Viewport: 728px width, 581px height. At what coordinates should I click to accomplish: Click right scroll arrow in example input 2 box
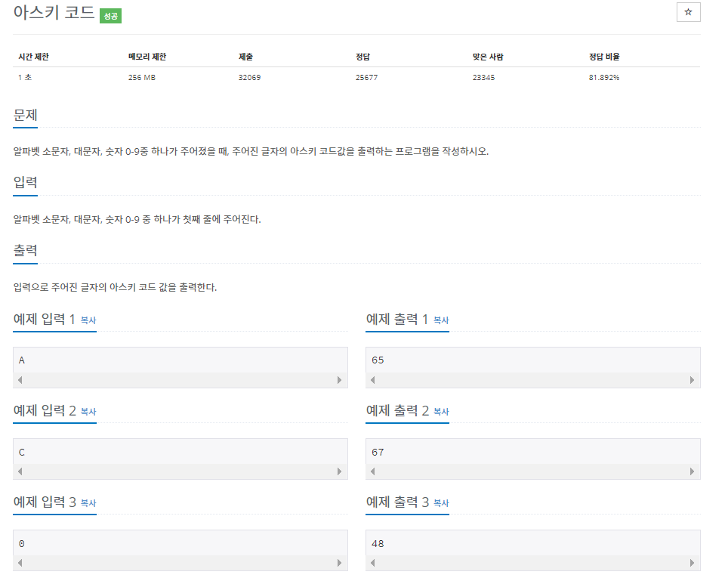(x=339, y=471)
